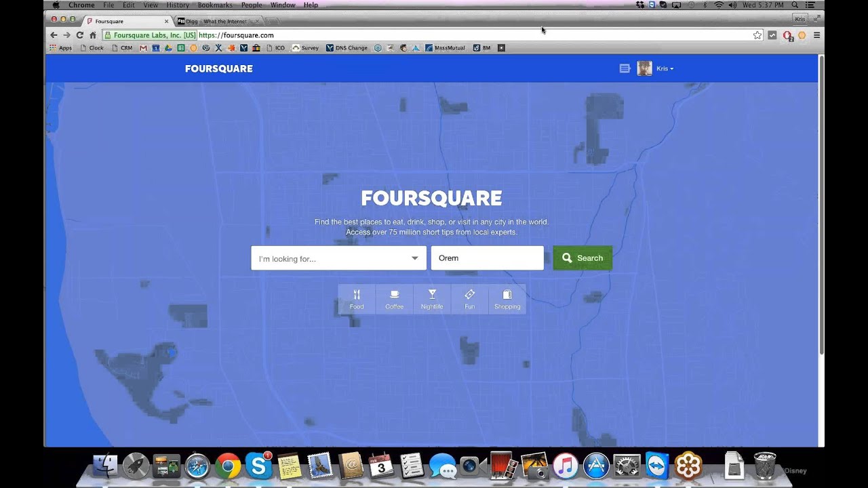Click the Kris profile button in Chrome titlebar

(x=800, y=19)
